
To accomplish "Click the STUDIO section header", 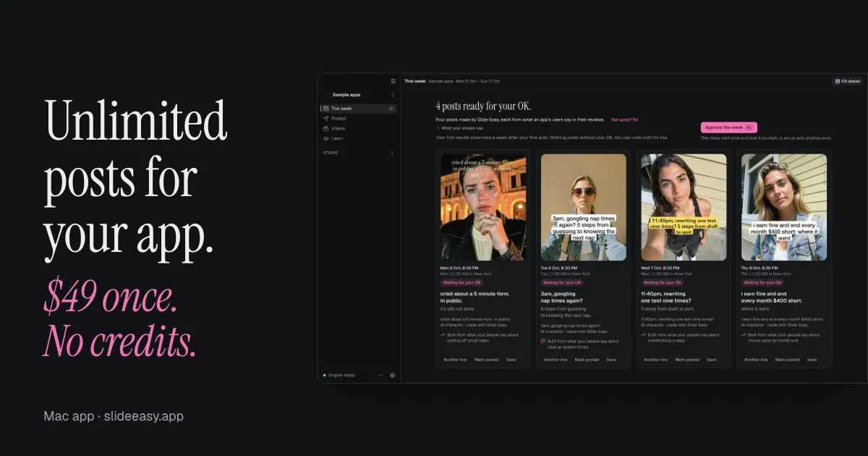I will click(x=331, y=153).
